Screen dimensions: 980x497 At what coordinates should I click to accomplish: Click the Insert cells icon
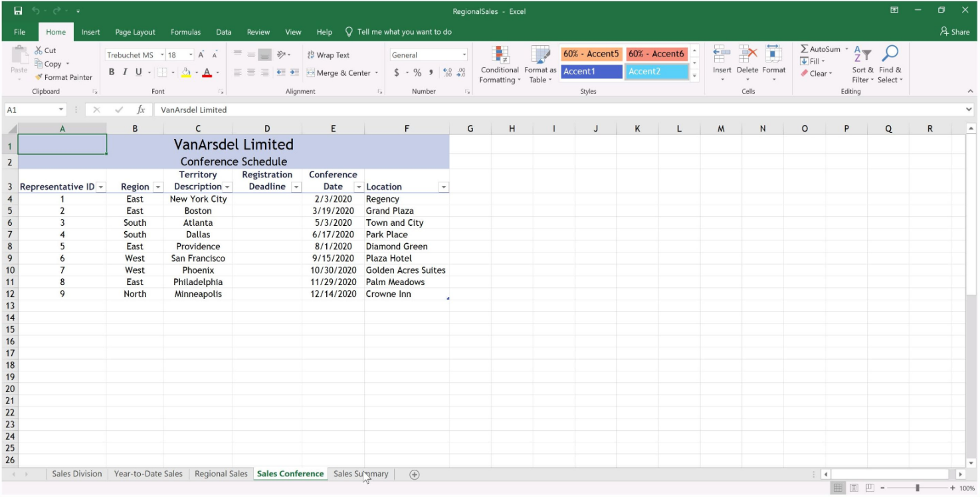pos(722,55)
